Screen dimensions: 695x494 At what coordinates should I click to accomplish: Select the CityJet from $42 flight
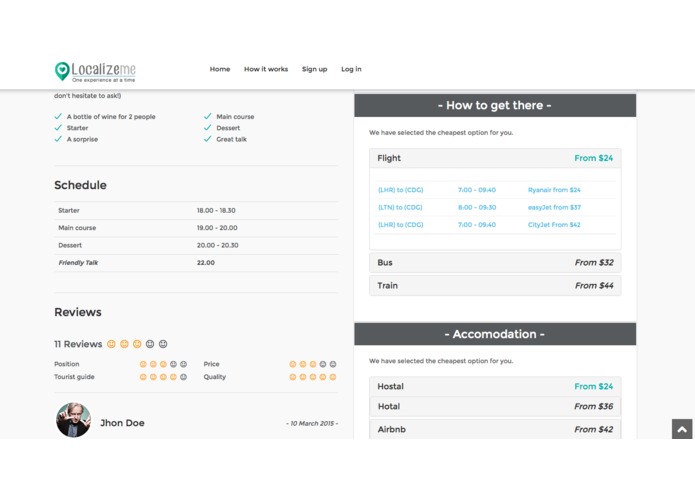tap(554, 225)
